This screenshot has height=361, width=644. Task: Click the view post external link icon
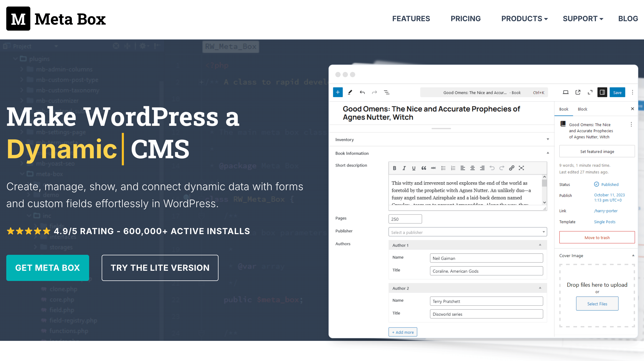(x=578, y=92)
